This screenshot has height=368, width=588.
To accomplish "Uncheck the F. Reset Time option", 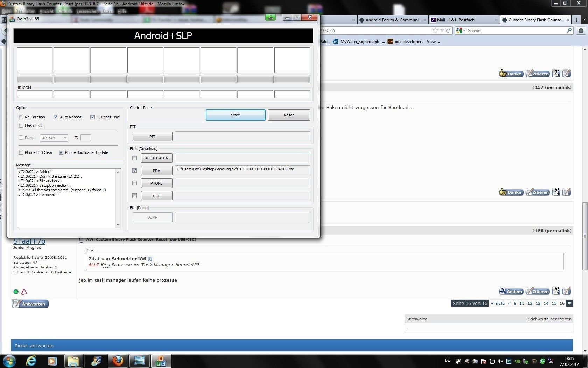I will 92,117.
